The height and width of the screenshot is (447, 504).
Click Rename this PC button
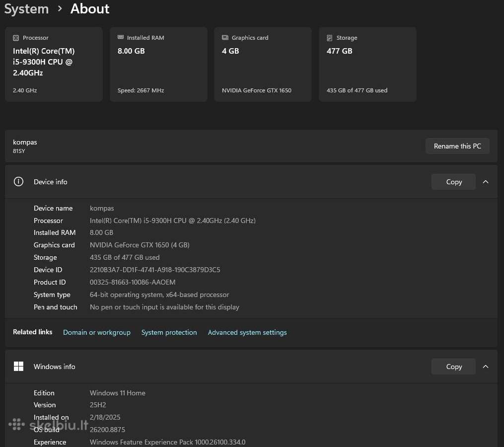click(x=457, y=146)
